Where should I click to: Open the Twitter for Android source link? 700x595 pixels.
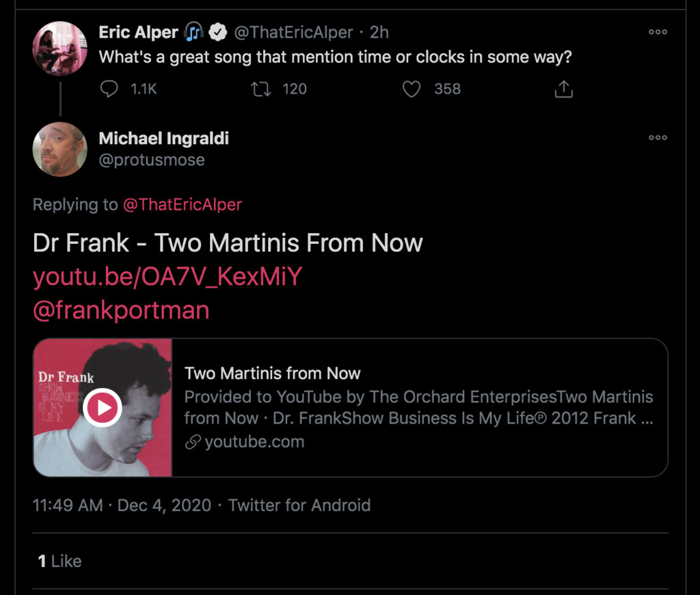299,506
